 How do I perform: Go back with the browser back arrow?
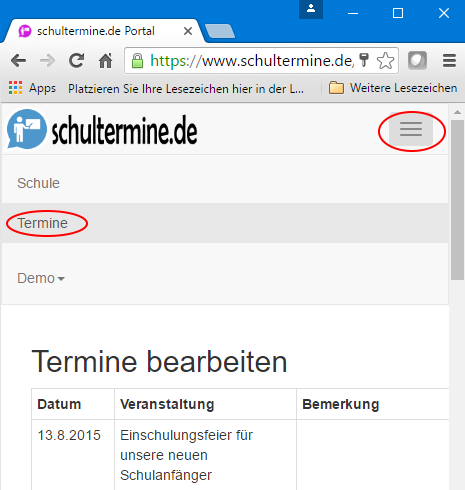pyautogui.click(x=18, y=61)
